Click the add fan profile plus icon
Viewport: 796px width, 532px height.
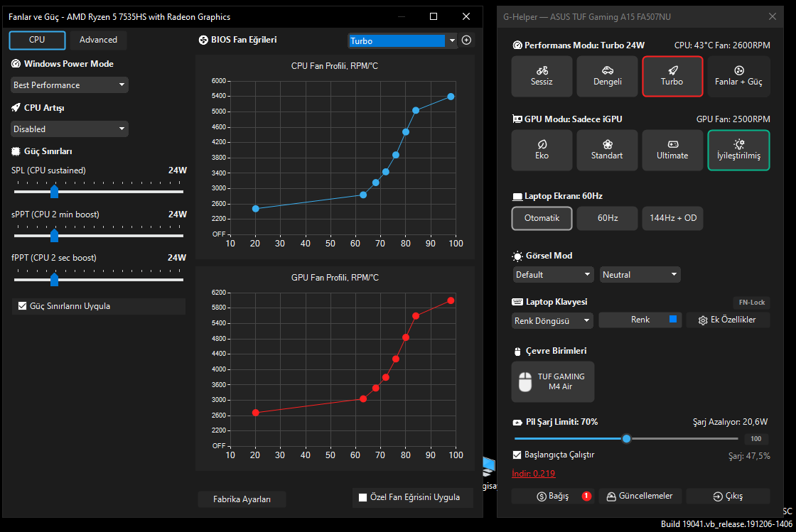466,40
